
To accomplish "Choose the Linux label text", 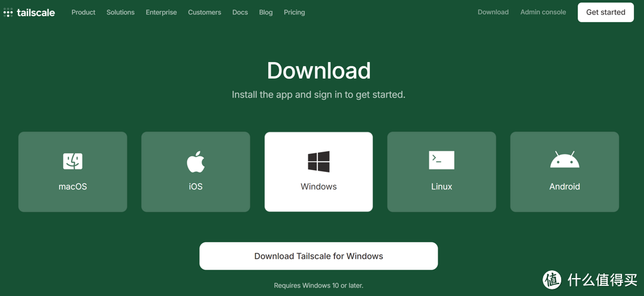I will coord(441,187).
